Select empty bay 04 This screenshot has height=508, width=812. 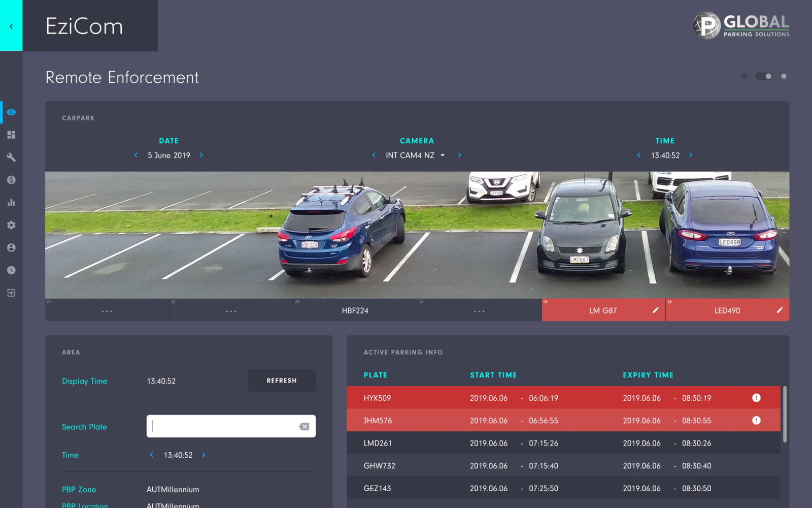(x=480, y=310)
